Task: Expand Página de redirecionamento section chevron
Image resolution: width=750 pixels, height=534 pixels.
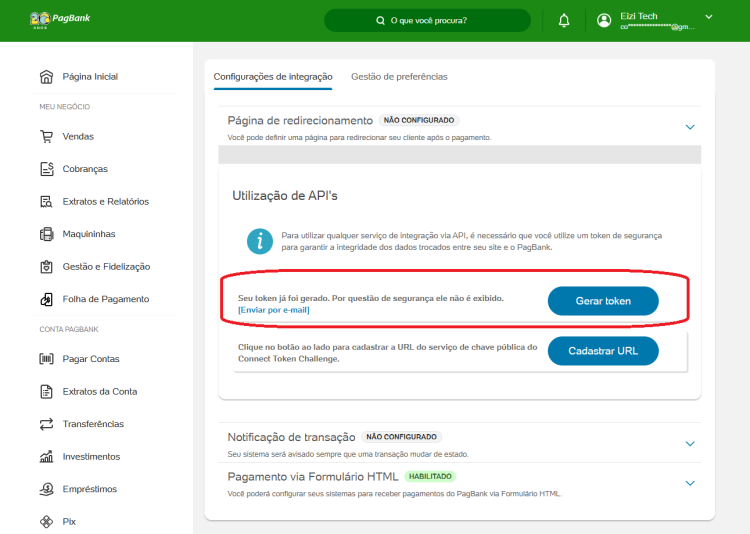Action: [690, 127]
